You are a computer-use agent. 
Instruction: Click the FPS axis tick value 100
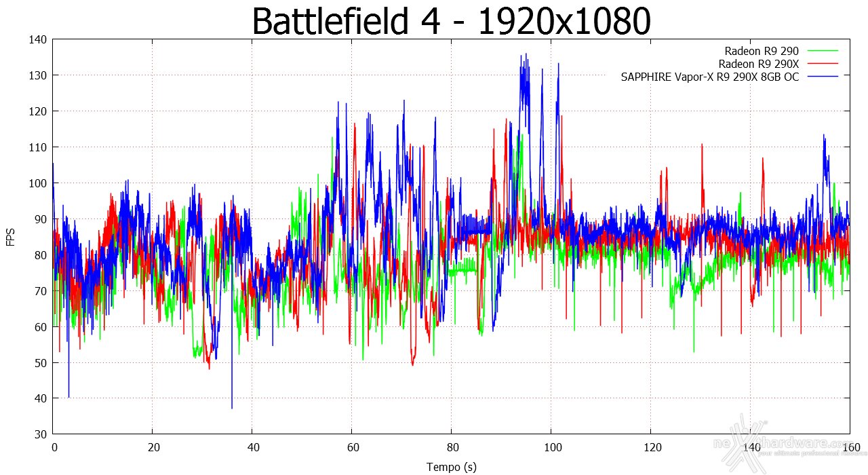[39, 183]
